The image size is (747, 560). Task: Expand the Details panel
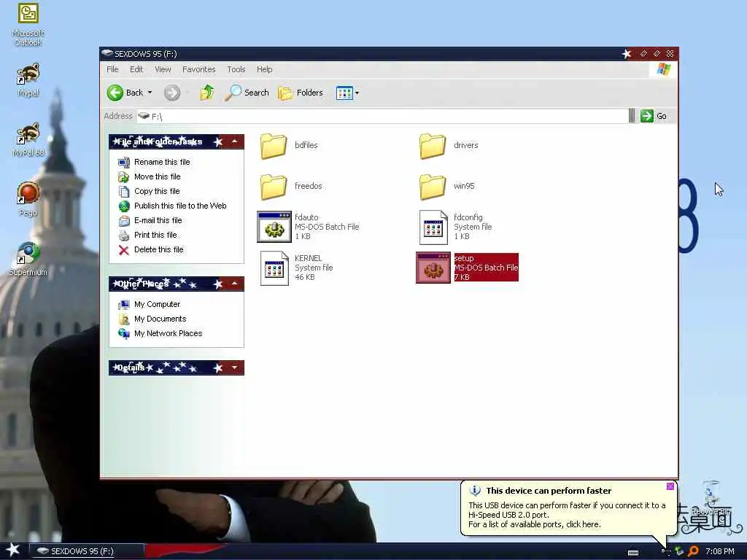tap(235, 367)
